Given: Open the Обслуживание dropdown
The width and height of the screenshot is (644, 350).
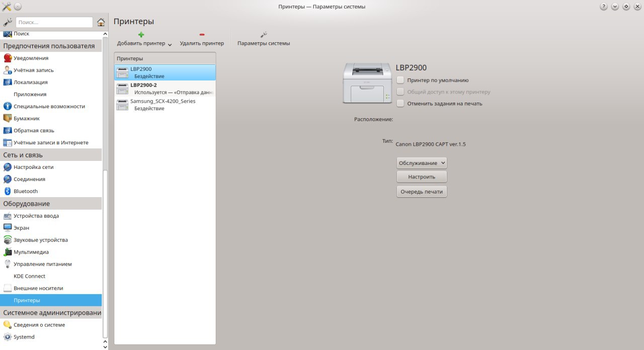Looking at the screenshot, I should [x=422, y=163].
